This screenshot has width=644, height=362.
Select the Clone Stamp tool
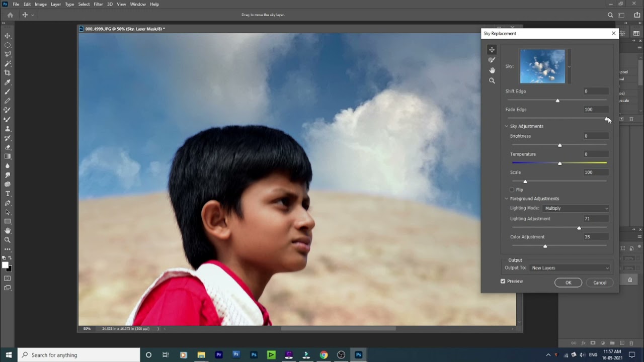pyautogui.click(x=8, y=129)
